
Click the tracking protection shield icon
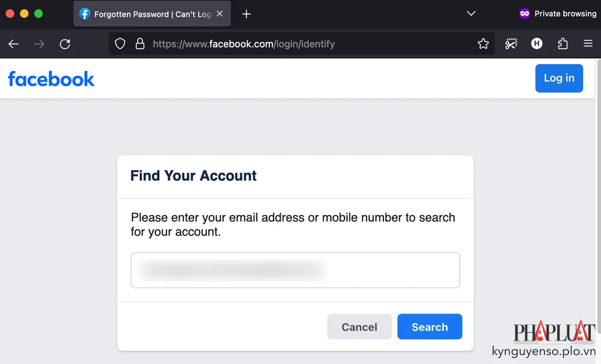tap(120, 43)
